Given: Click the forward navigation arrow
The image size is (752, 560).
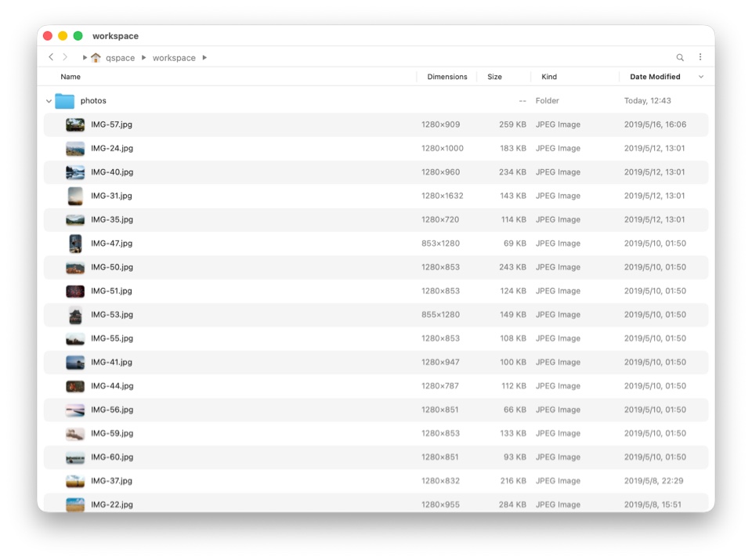Looking at the screenshot, I should [65, 57].
